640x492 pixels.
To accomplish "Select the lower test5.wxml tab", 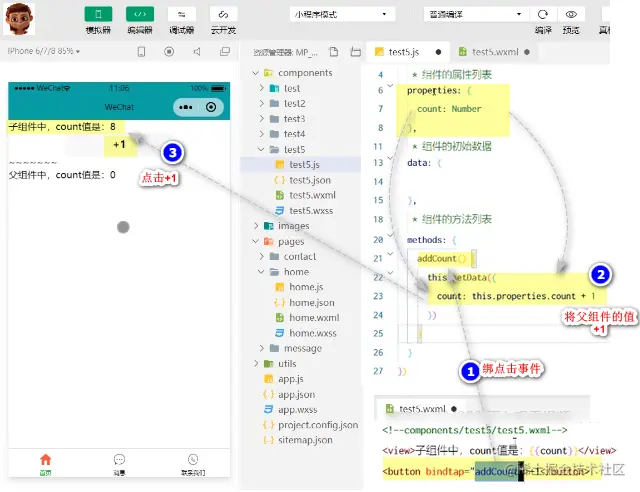I will click(x=420, y=409).
